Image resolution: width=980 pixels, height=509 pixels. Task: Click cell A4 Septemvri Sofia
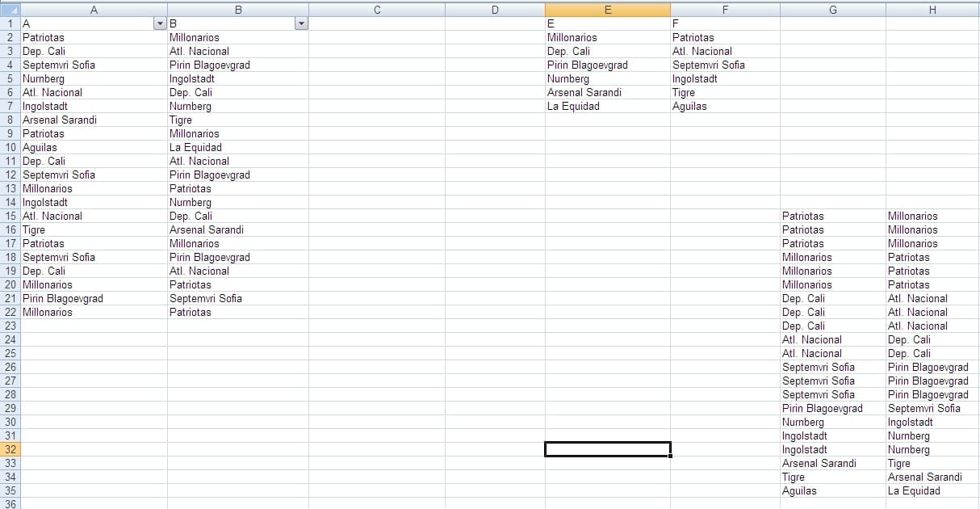click(94, 65)
